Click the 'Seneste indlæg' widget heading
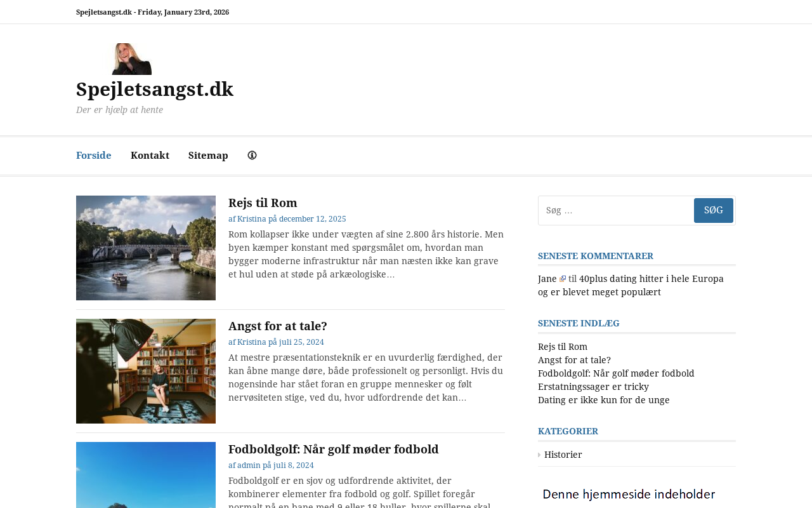Viewport: 812px width, 508px height. (x=579, y=323)
